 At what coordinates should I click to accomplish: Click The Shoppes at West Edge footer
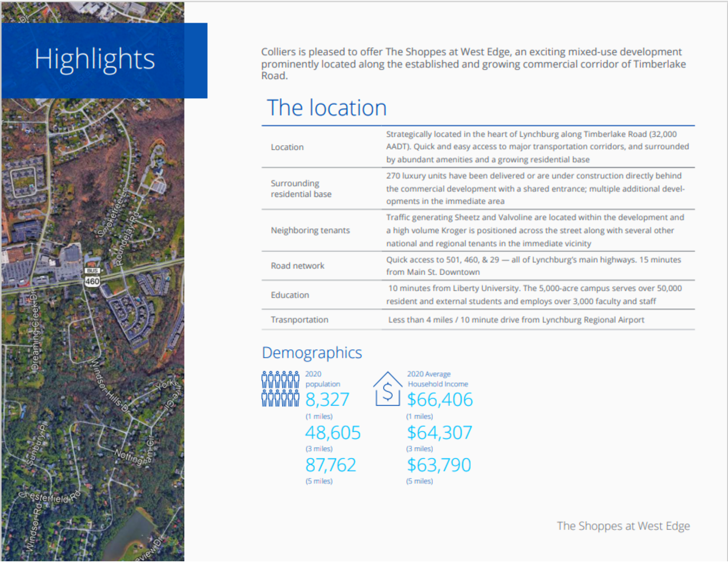click(x=623, y=526)
